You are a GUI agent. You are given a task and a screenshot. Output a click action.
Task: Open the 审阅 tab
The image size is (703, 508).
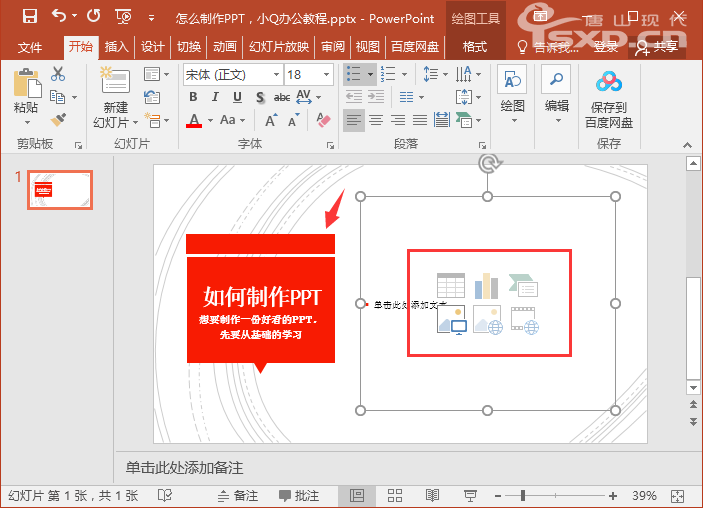coord(333,46)
